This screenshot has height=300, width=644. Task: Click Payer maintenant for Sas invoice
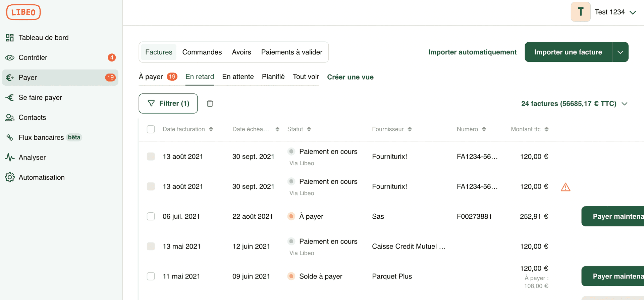pos(613,216)
